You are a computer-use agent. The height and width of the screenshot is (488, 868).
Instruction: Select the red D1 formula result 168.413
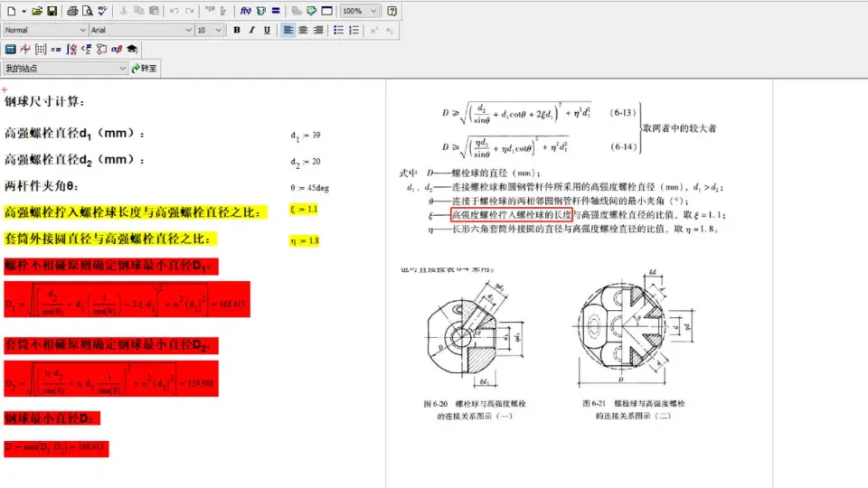click(x=127, y=299)
